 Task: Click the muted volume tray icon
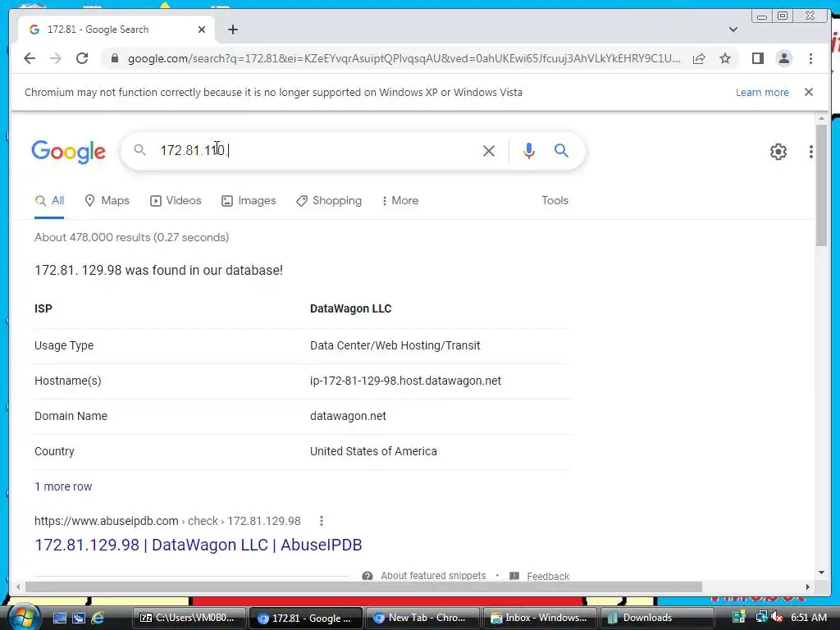click(x=778, y=618)
